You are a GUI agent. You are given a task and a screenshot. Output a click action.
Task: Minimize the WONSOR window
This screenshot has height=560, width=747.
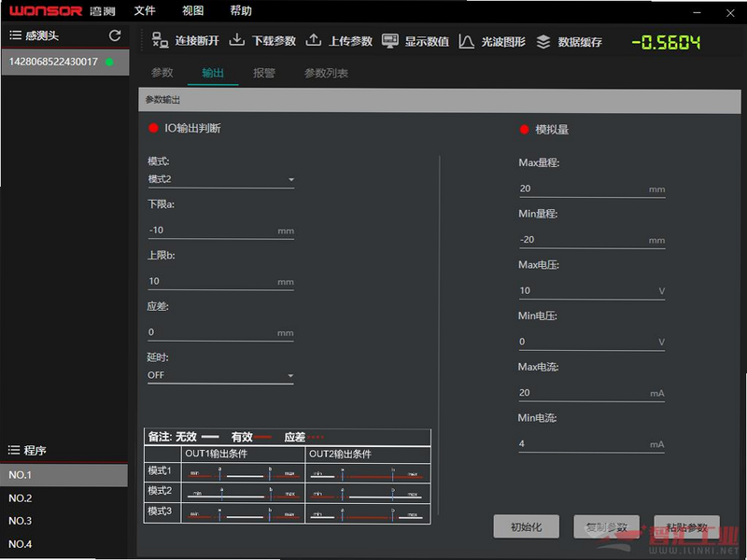pyautogui.click(x=697, y=13)
